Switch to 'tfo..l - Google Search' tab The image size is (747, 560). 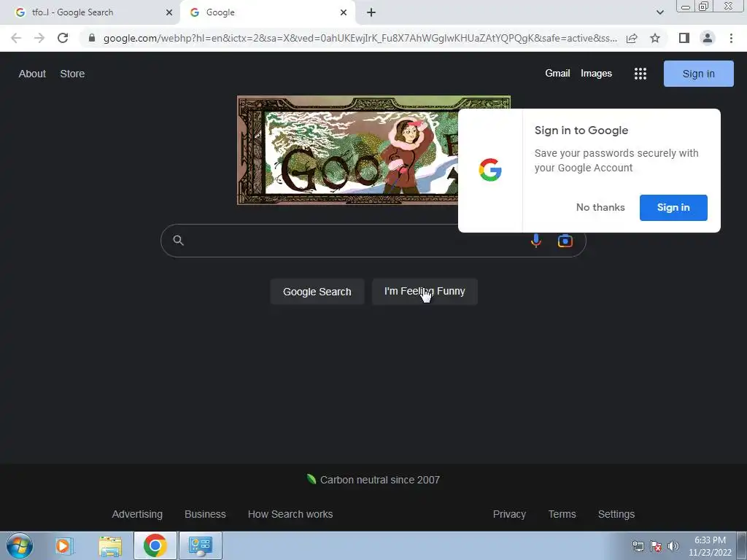[90, 12]
